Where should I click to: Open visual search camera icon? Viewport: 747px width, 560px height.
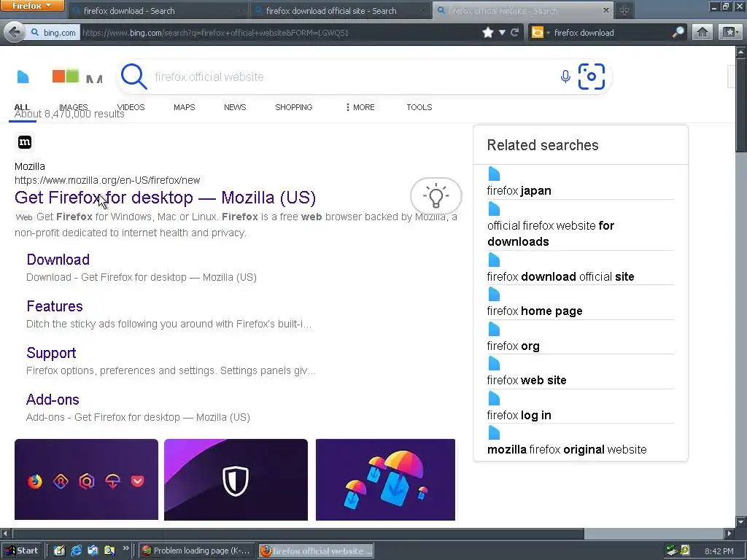pyautogui.click(x=591, y=77)
